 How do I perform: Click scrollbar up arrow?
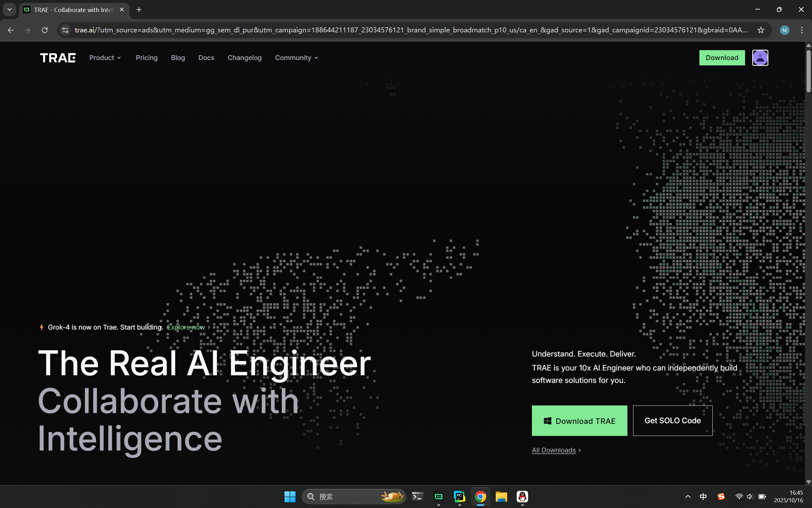(808, 45)
